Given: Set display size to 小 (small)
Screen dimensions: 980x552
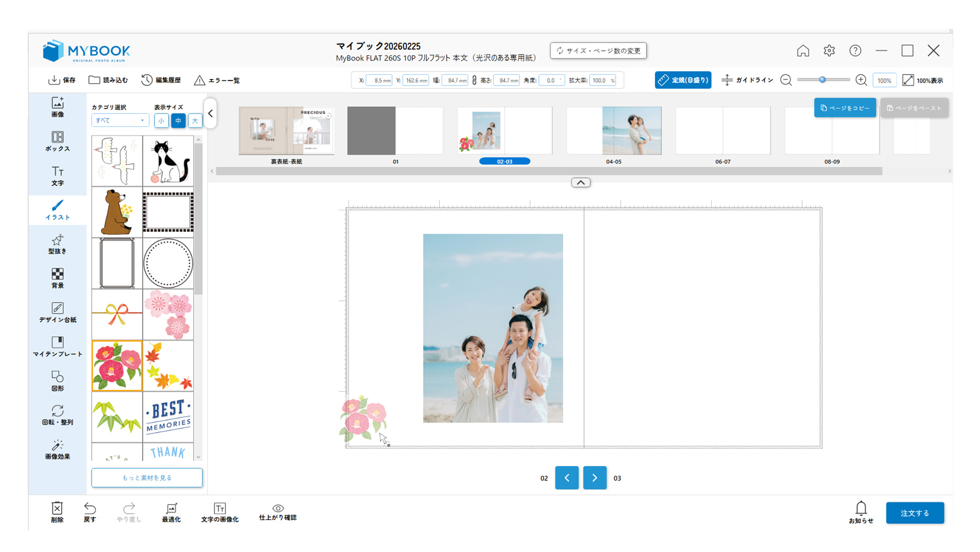Looking at the screenshot, I should (x=161, y=120).
